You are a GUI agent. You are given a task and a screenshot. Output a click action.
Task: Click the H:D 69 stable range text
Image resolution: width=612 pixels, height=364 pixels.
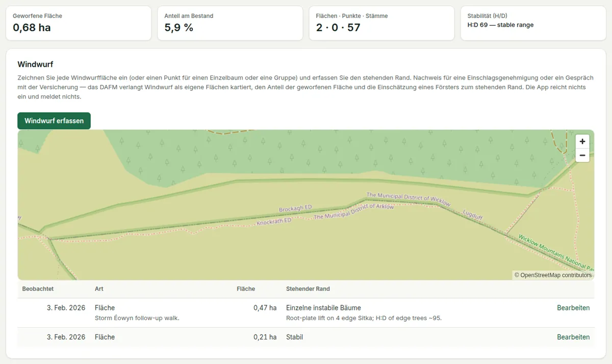(x=500, y=25)
